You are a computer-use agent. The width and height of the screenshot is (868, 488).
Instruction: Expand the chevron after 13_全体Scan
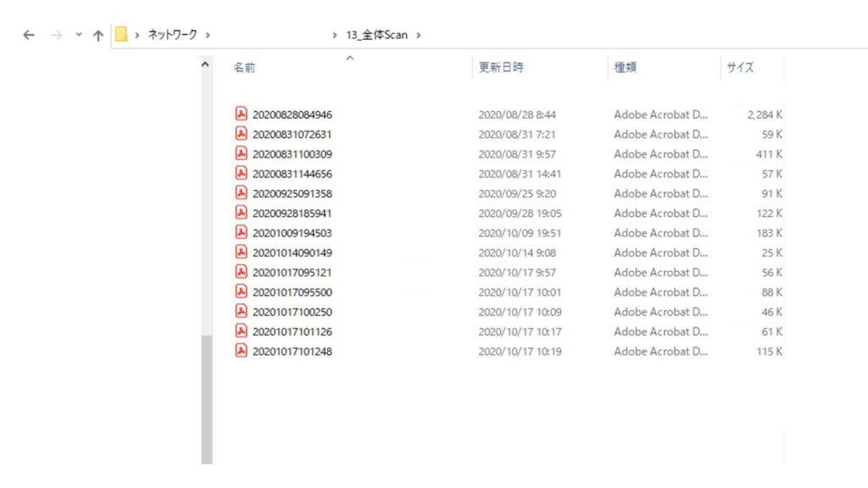(x=419, y=35)
